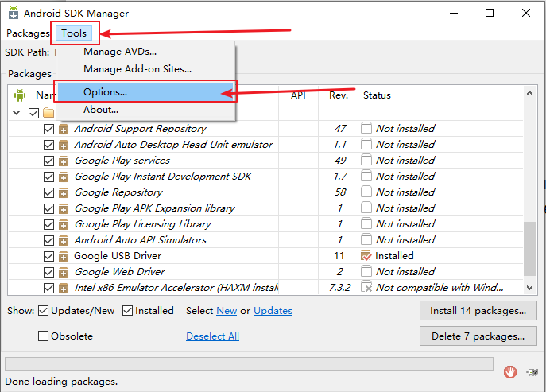Sort by the Rev. column header
The height and width of the screenshot is (392, 546).
tap(339, 95)
